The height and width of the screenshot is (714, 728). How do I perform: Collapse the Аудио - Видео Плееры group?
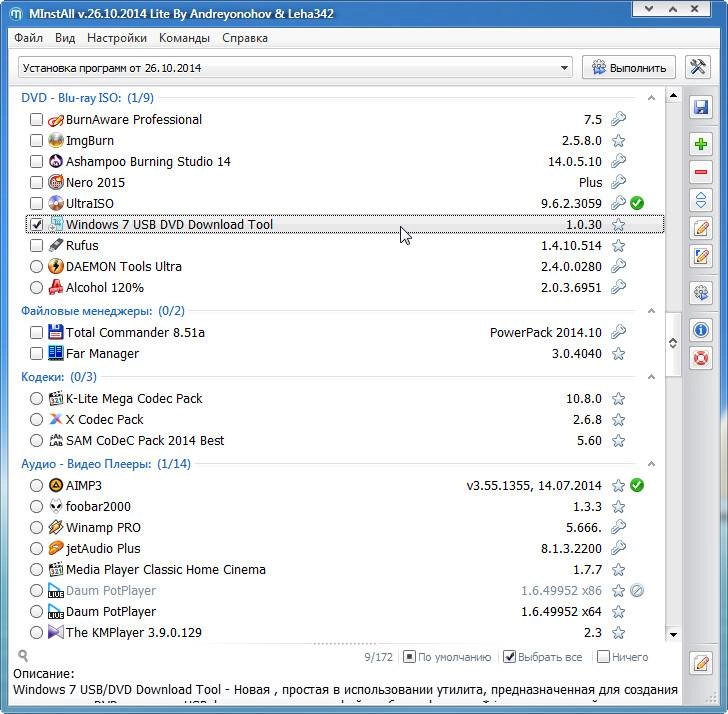[651, 464]
